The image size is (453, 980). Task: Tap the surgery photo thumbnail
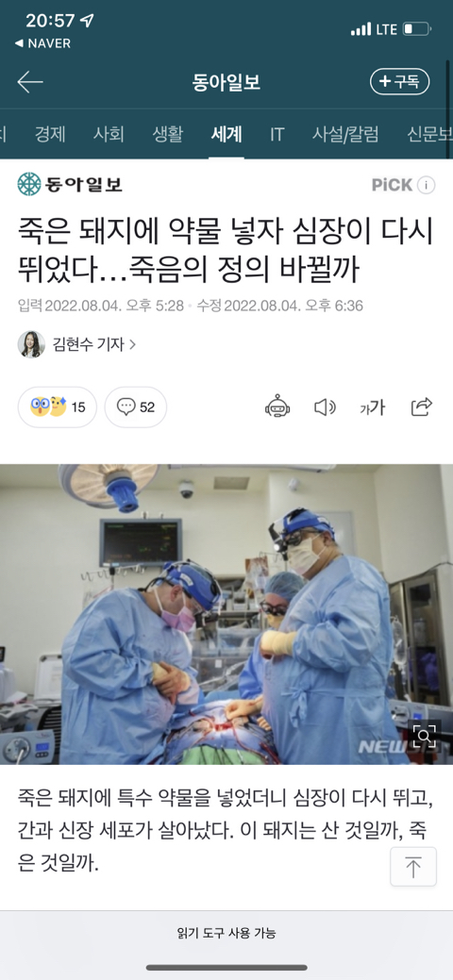(226, 614)
